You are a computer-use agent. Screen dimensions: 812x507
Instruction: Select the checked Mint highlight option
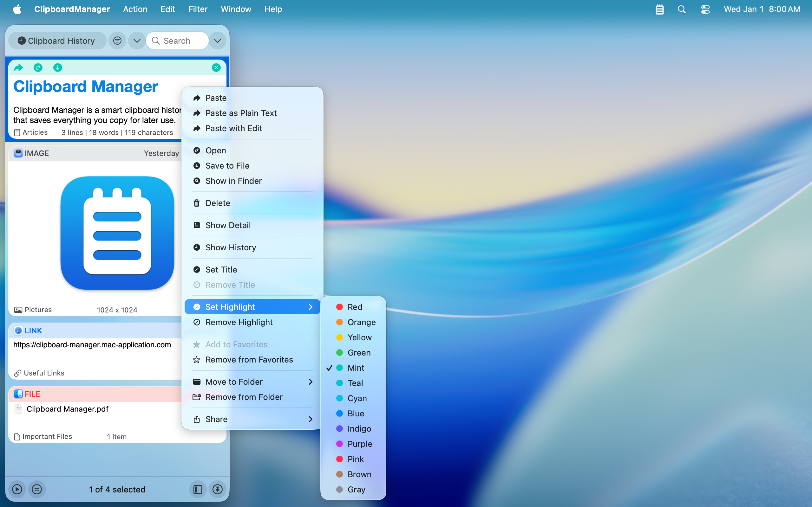click(x=356, y=368)
